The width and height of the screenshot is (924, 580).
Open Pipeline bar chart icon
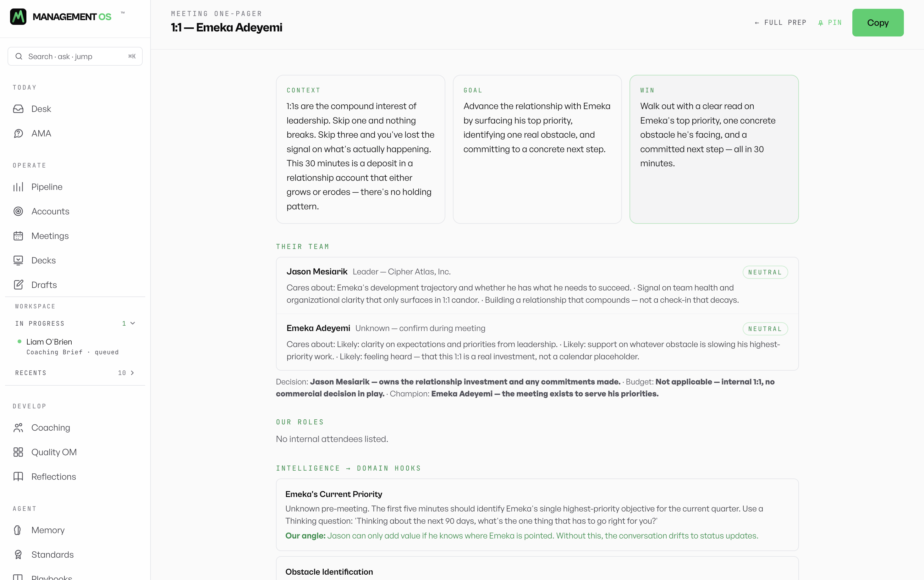18,187
